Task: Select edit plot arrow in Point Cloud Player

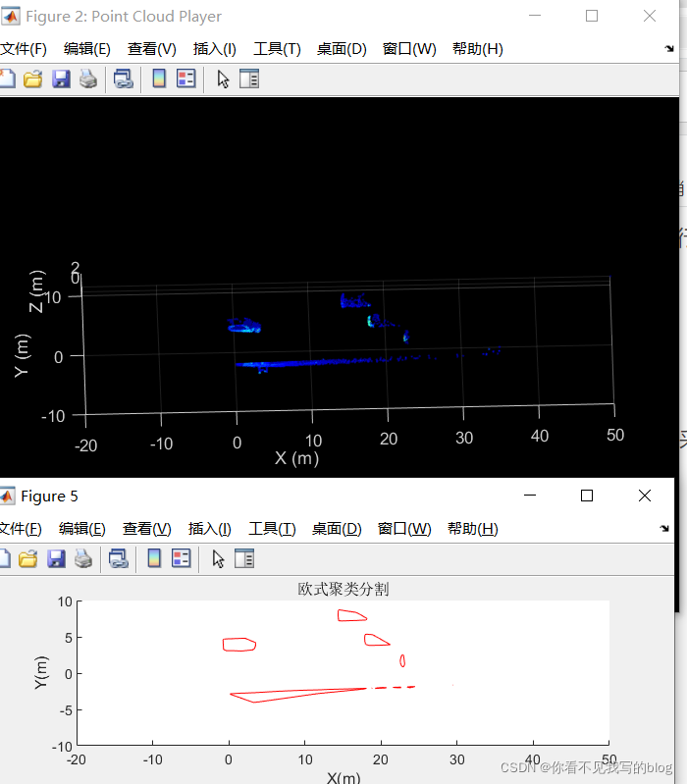Action: point(223,79)
